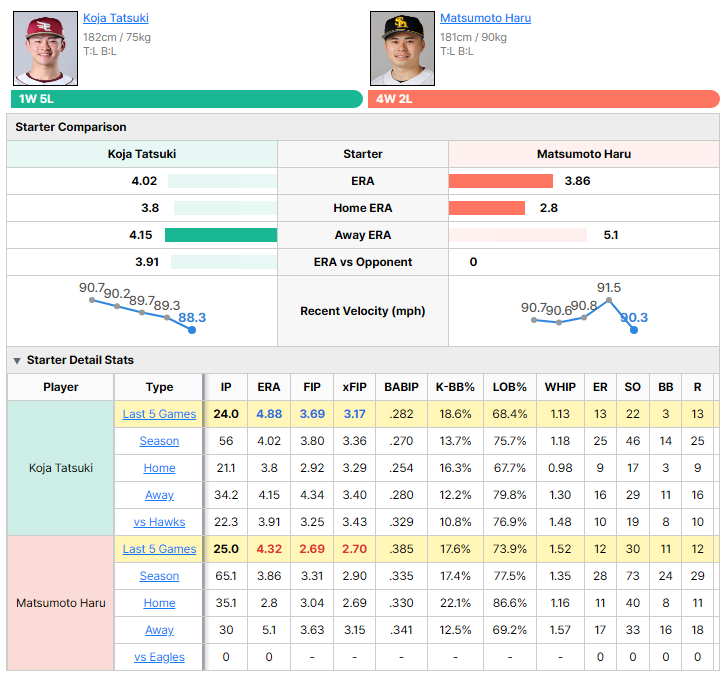Viewport: 726px width, 677px height.
Task: Open Koja Tatsuki's Season stats link
Action: coord(159,441)
